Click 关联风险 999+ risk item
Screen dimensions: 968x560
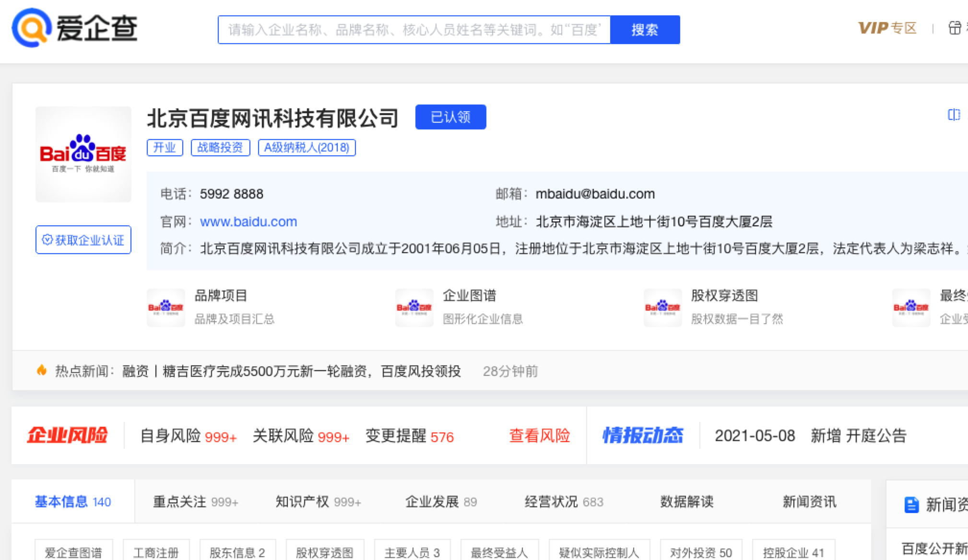coord(301,436)
